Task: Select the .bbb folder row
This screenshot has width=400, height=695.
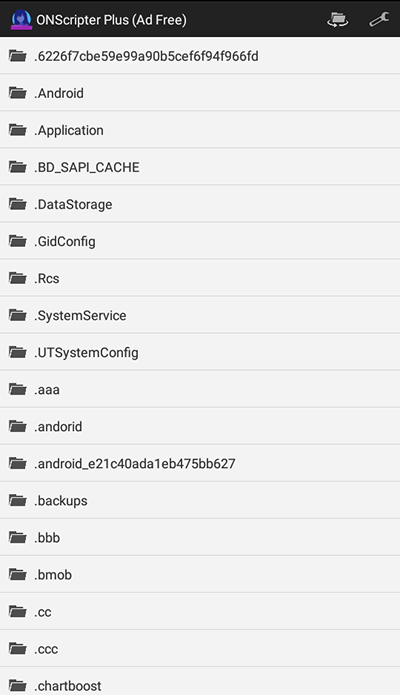Action: pos(200,538)
